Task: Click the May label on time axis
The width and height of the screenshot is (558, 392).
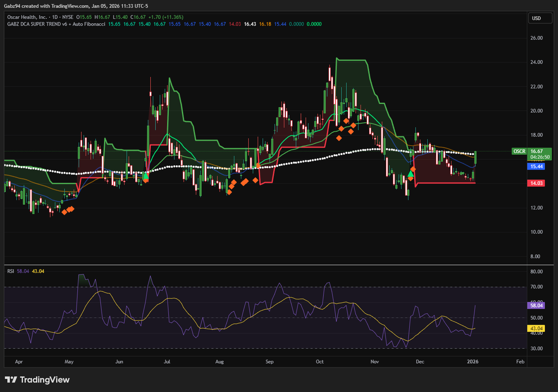Action: click(x=69, y=361)
